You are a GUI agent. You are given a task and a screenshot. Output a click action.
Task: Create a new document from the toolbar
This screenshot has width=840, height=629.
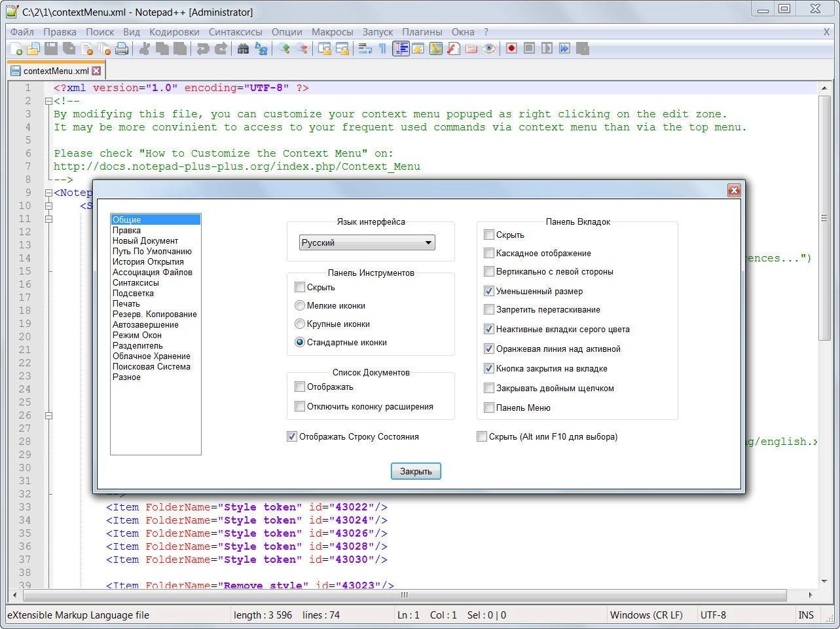pyautogui.click(x=16, y=48)
